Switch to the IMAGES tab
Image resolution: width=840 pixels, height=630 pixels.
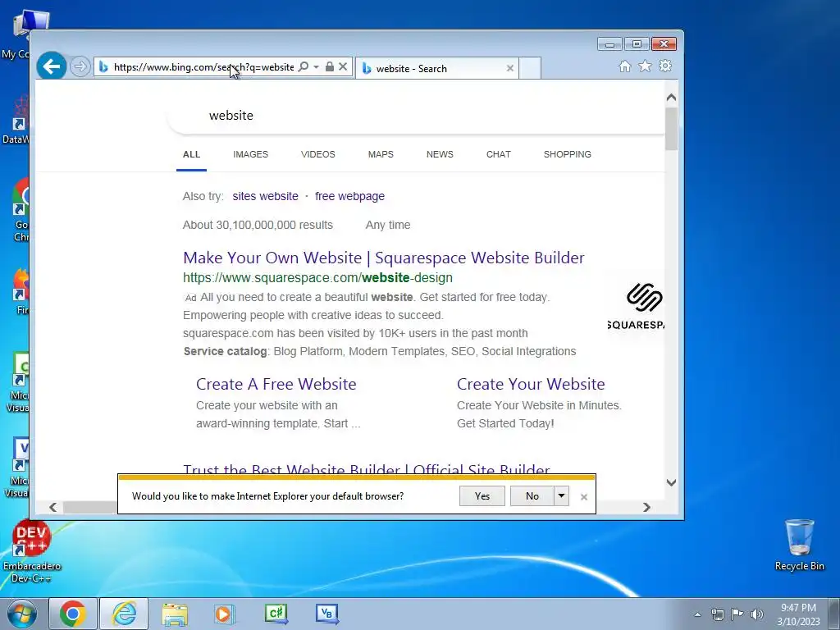pos(251,154)
